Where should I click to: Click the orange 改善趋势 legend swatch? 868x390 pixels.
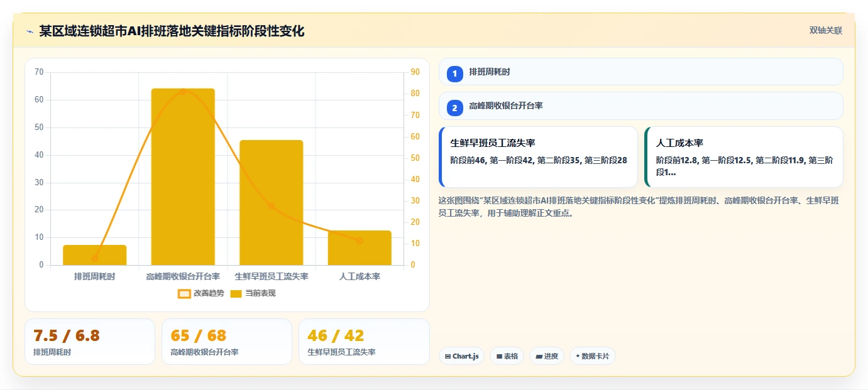[184, 293]
